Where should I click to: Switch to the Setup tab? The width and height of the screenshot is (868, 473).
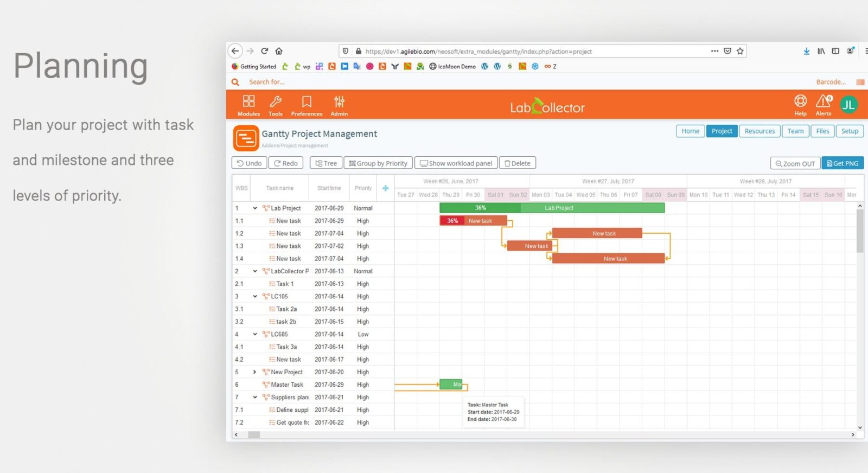(850, 131)
